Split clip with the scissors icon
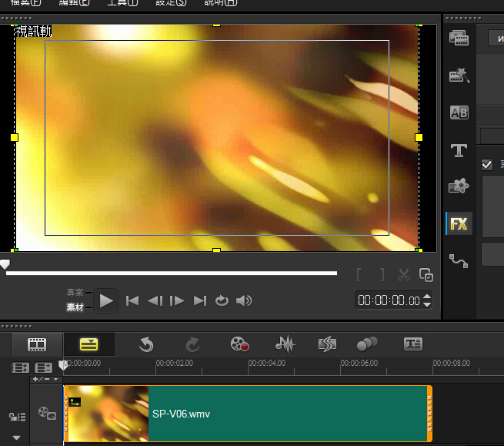Viewport: 504px width, 446px height. coord(404,275)
